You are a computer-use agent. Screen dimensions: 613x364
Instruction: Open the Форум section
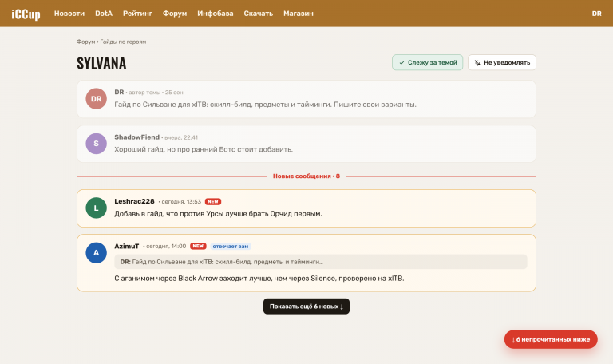[175, 14]
